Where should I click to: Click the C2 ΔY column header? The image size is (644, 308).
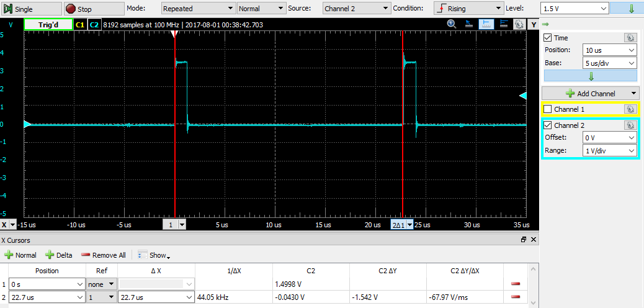click(x=388, y=271)
